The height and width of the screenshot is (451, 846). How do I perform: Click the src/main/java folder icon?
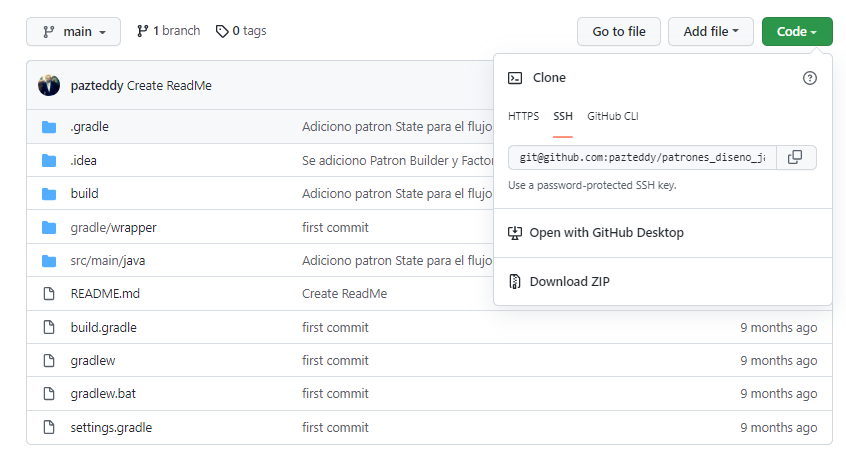point(49,261)
